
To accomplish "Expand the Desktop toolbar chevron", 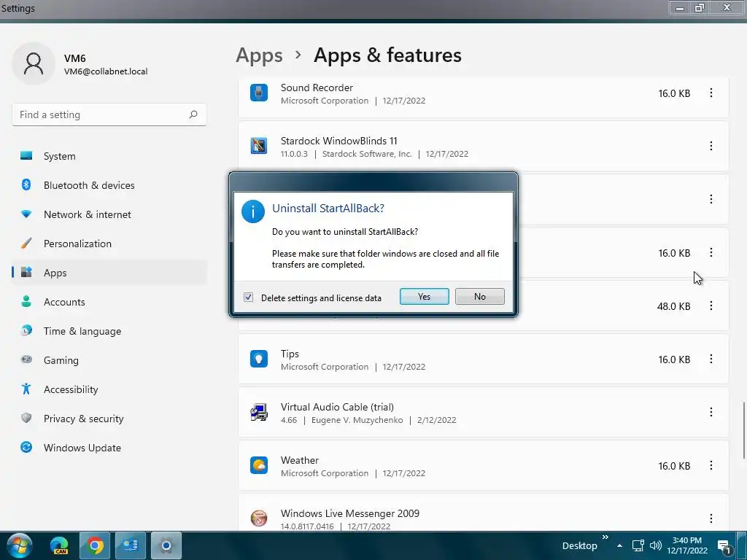I will 605,537.
